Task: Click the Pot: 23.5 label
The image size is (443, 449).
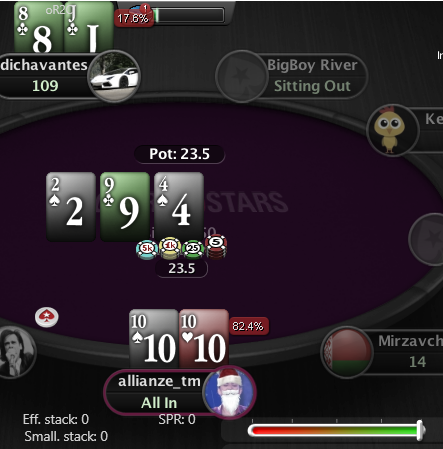Action: (180, 154)
